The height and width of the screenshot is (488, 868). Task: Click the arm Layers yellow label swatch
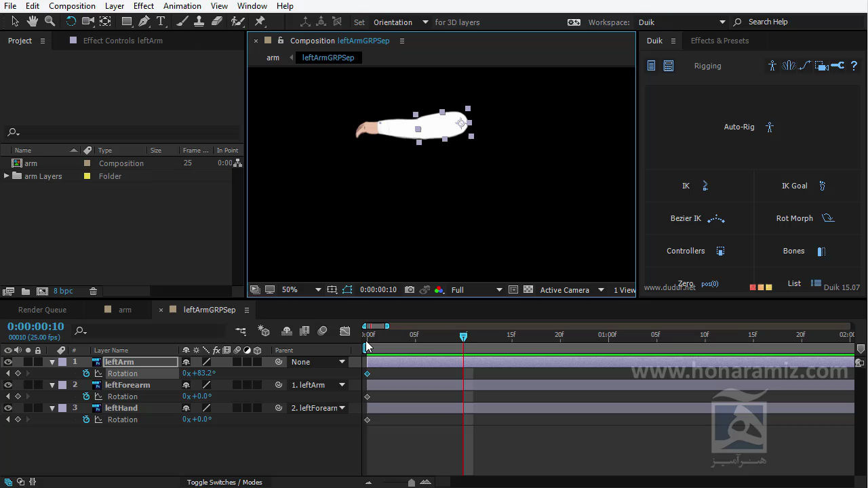(87, 176)
